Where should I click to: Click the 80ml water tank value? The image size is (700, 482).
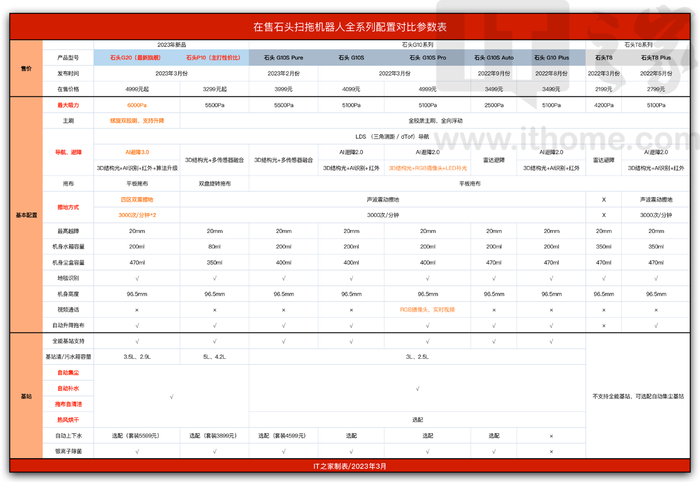[214, 246]
